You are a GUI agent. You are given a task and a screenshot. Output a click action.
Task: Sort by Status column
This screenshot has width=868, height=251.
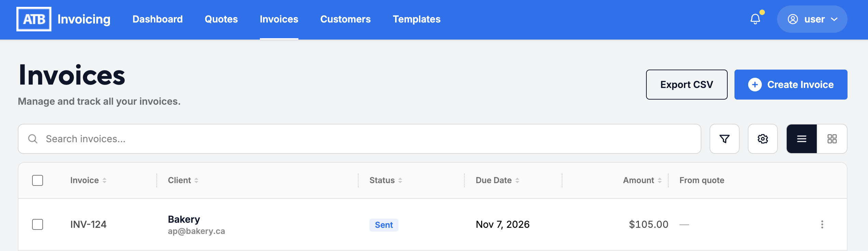pyautogui.click(x=386, y=180)
